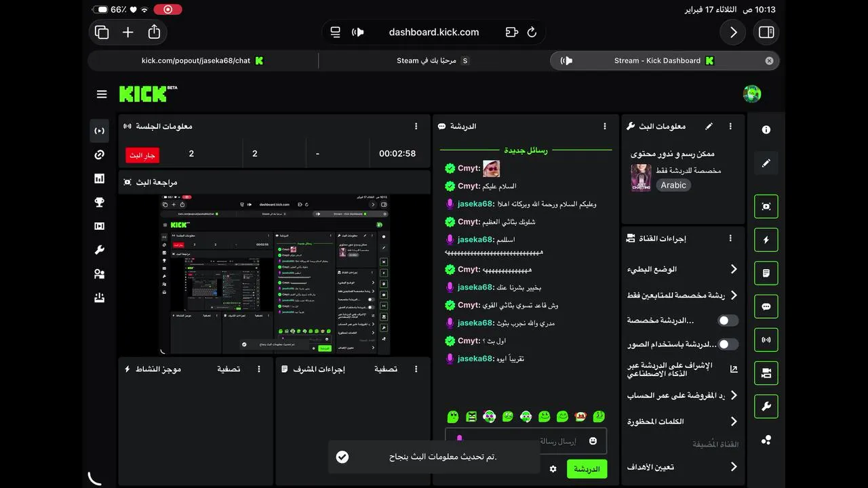Open stream information panel options menu
This screenshot has height=488, width=868.
point(730,126)
